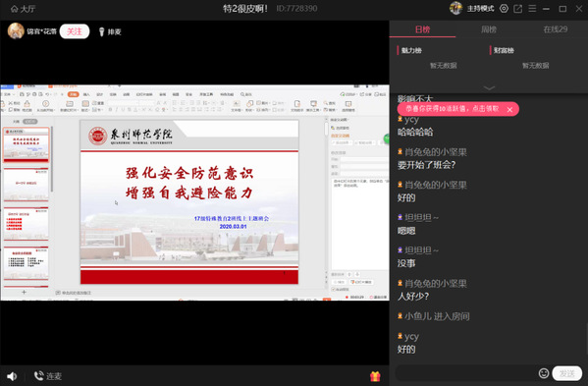Click username ycy above last 好的 message

point(411,337)
